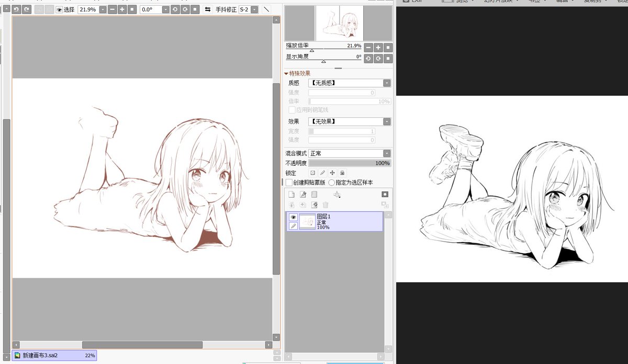Image resolution: width=628 pixels, height=364 pixels.
Task: Click the layer list scroll up arrow
Action: tap(388, 214)
